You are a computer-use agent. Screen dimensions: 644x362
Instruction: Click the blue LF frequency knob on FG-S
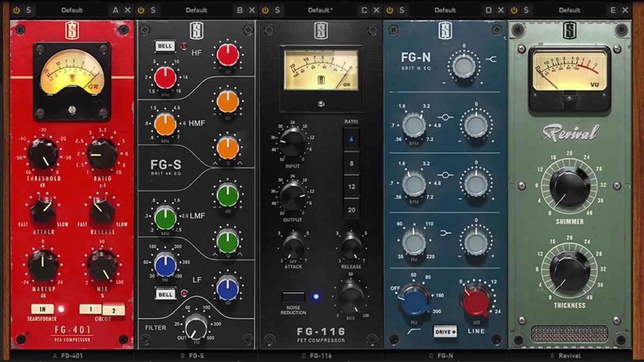pos(165,264)
